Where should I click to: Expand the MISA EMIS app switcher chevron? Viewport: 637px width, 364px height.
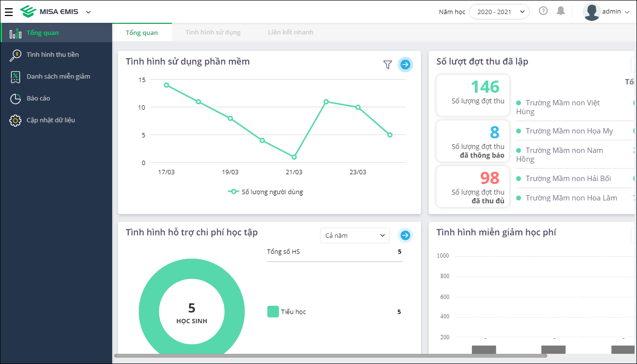[x=88, y=12]
